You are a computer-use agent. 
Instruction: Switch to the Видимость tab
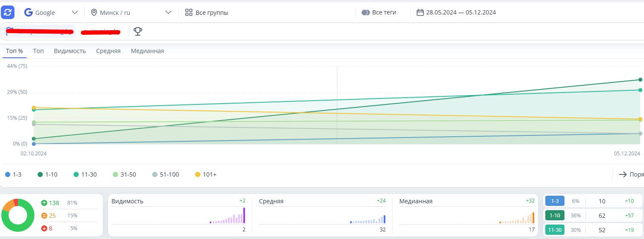(x=70, y=51)
